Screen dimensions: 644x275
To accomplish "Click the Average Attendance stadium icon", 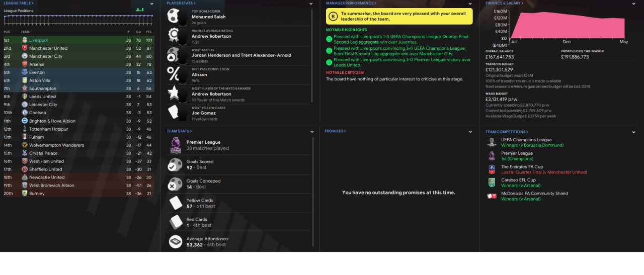I will pos(175,242).
